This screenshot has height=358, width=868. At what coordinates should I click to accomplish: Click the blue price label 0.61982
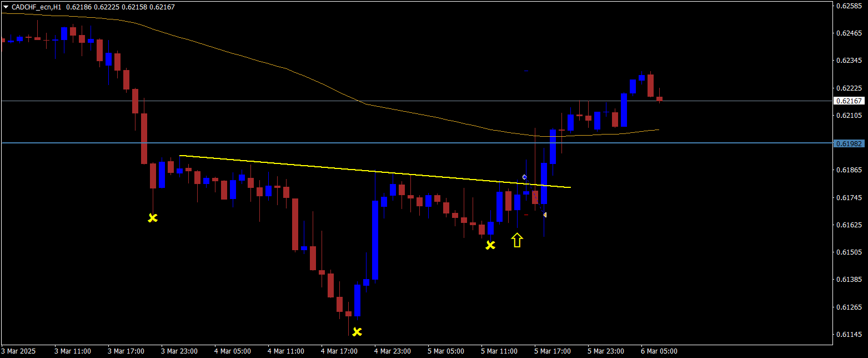coord(849,143)
